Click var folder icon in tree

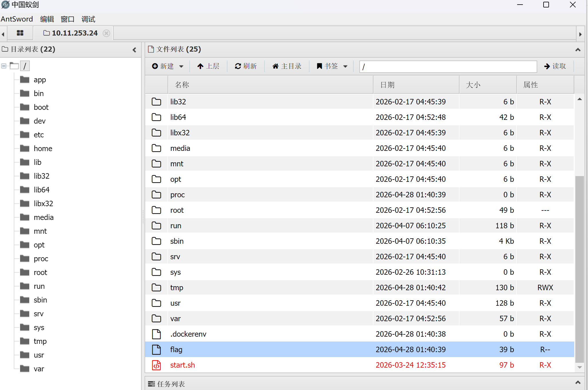pyautogui.click(x=25, y=368)
